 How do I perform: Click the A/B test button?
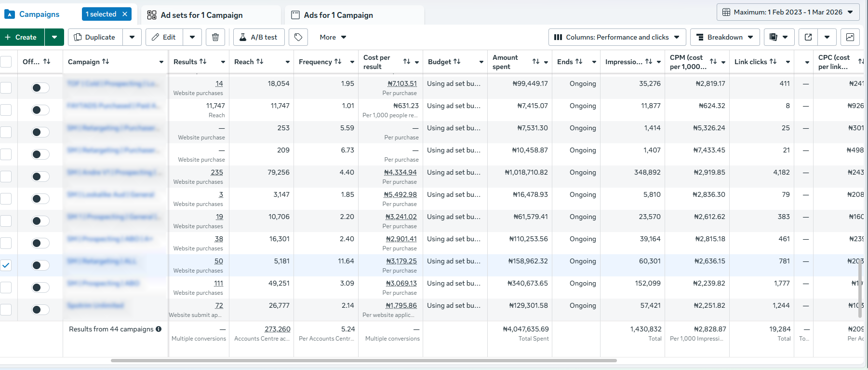click(259, 37)
